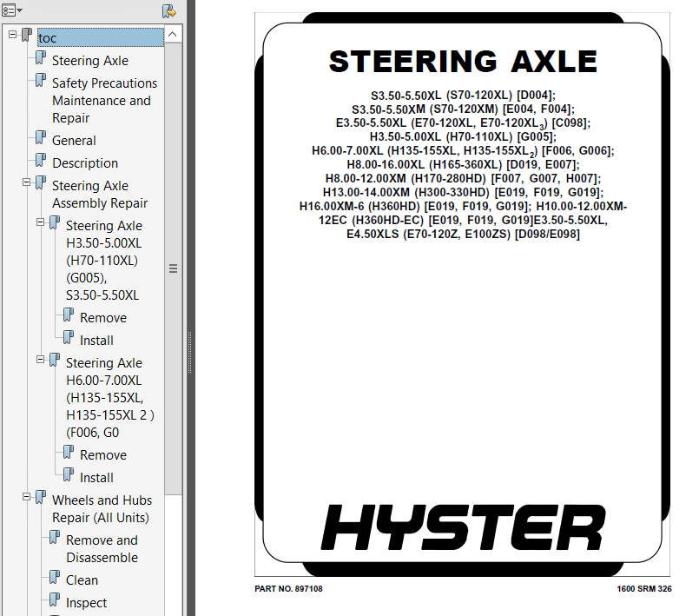Click the STEERING AXLE title on page
This screenshot has width=699, height=616.
tap(463, 61)
